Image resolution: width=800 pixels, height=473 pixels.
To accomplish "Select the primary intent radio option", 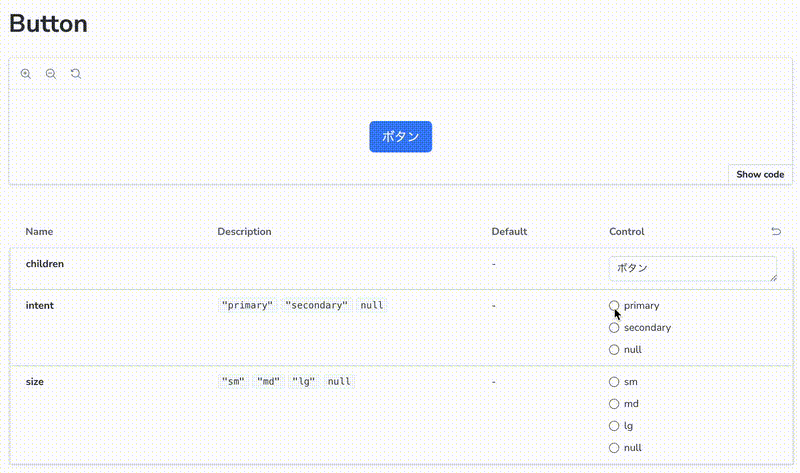I will pos(614,305).
